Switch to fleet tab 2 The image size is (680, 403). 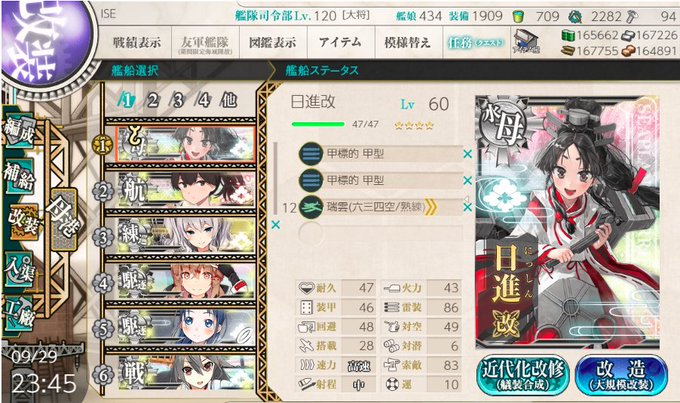pyautogui.click(x=152, y=101)
